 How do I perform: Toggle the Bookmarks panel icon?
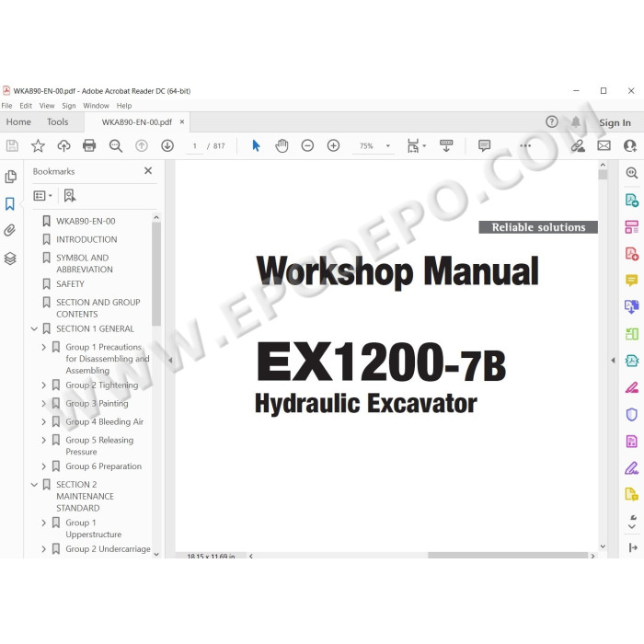point(10,203)
